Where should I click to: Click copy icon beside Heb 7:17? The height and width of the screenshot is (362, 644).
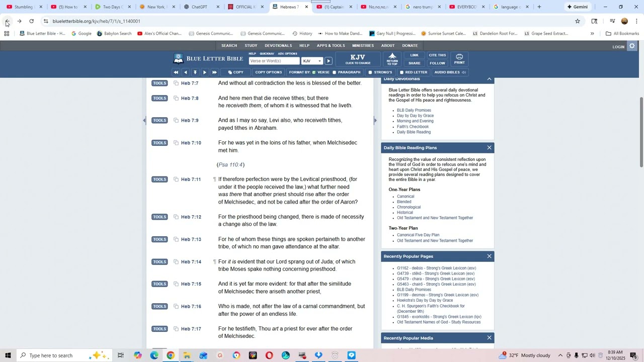tap(176, 329)
